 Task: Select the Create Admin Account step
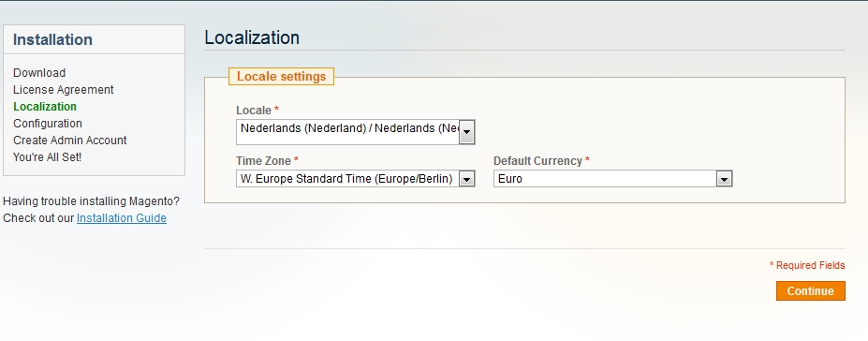click(69, 141)
